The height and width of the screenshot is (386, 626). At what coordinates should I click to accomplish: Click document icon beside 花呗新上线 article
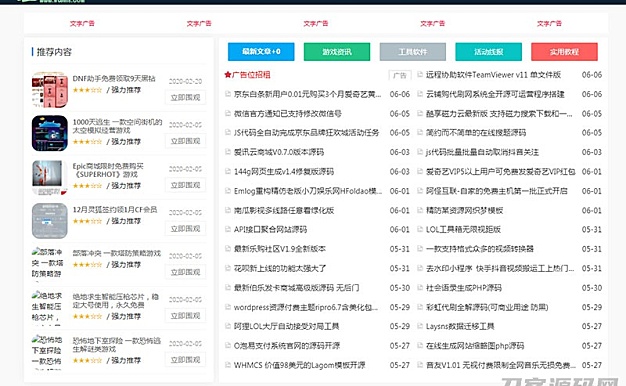tap(228, 268)
